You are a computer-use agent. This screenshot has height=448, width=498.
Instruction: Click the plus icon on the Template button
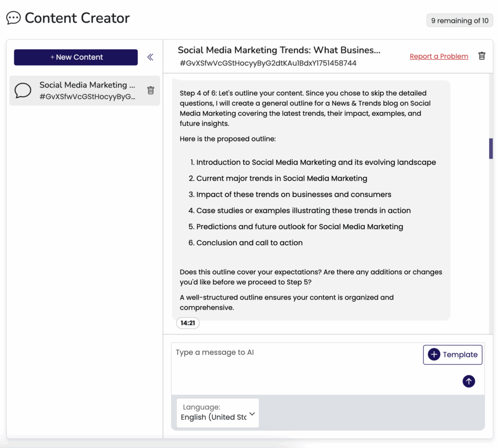434,354
